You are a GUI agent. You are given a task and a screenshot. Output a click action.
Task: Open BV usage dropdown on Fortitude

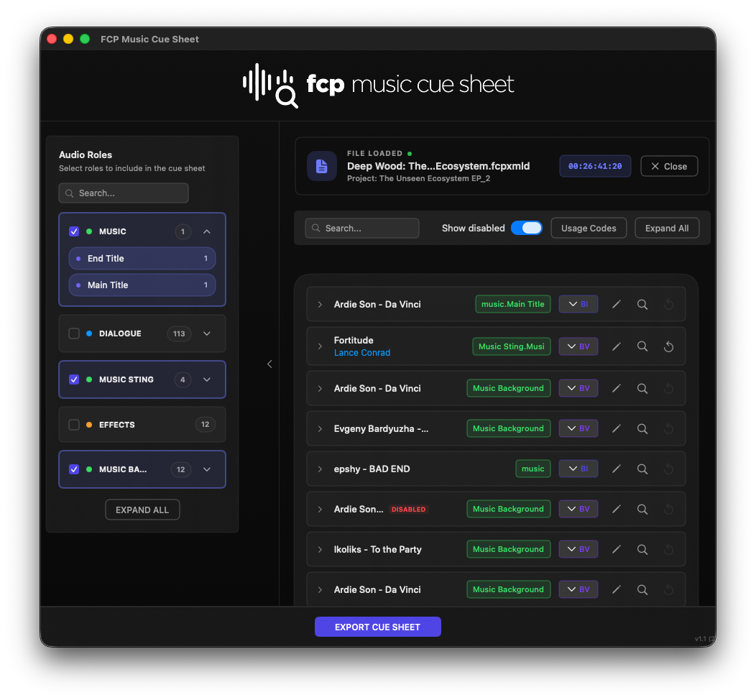point(578,346)
